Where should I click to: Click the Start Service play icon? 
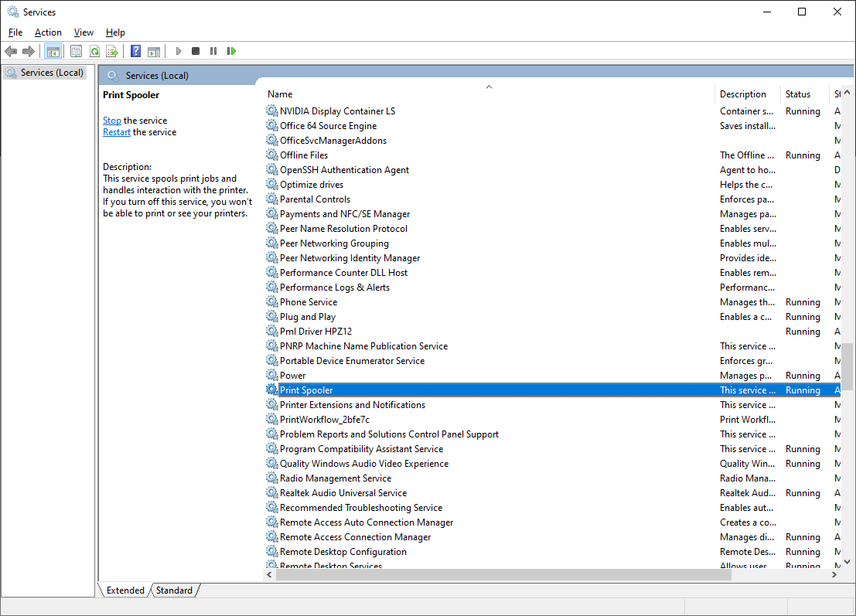click(x=179, y=51)
